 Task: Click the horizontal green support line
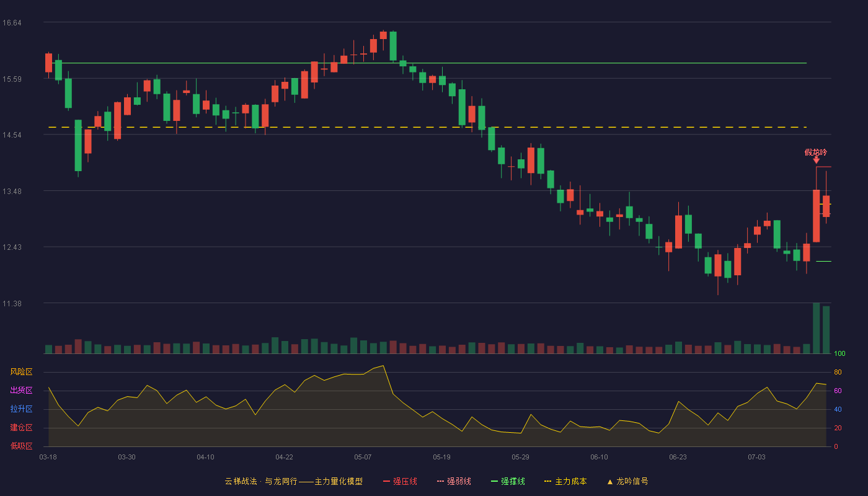[428, 63]
